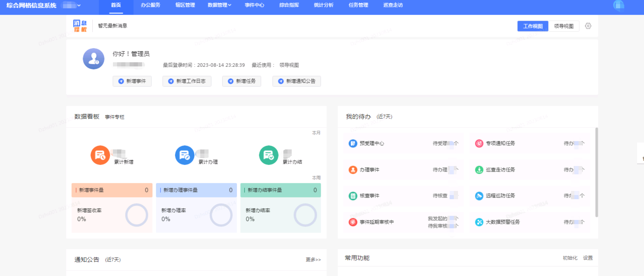The image size is (644, 276).
Task: Click 待我审核 count in 事件延期审核中
Action: 443,226
